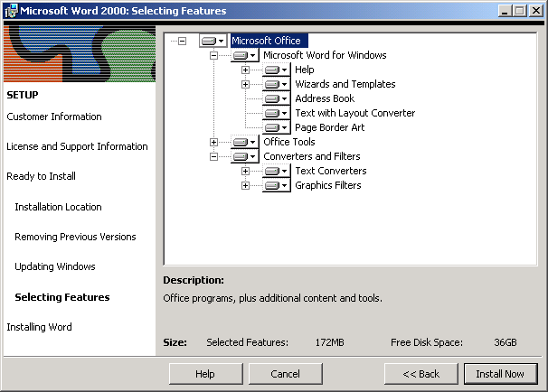Select Microsoft Word for Windows label

[x=325, y=55]
